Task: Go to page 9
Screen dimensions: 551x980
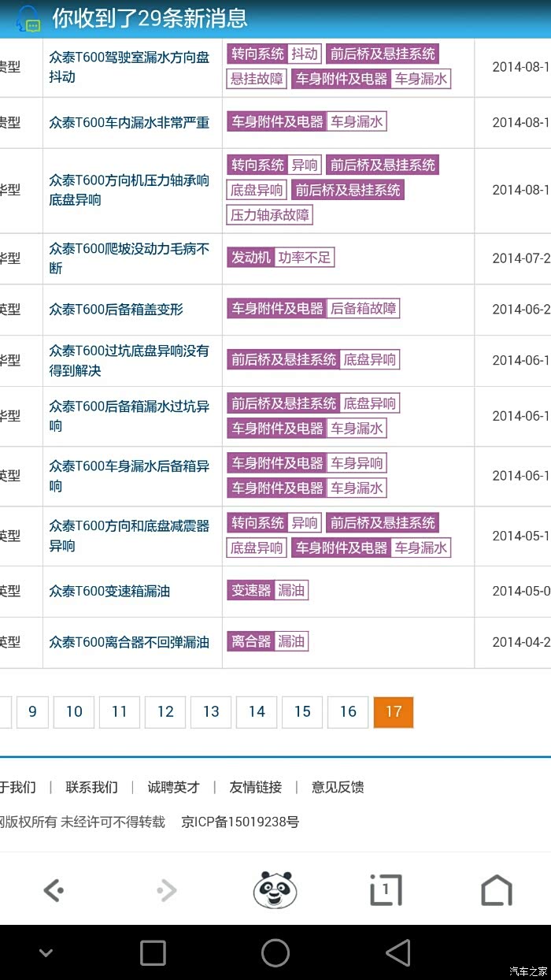Action: pos(32,712)
